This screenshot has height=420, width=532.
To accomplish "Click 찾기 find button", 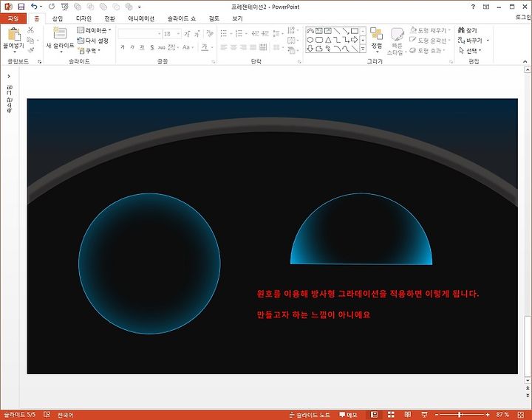I will 468,30.
